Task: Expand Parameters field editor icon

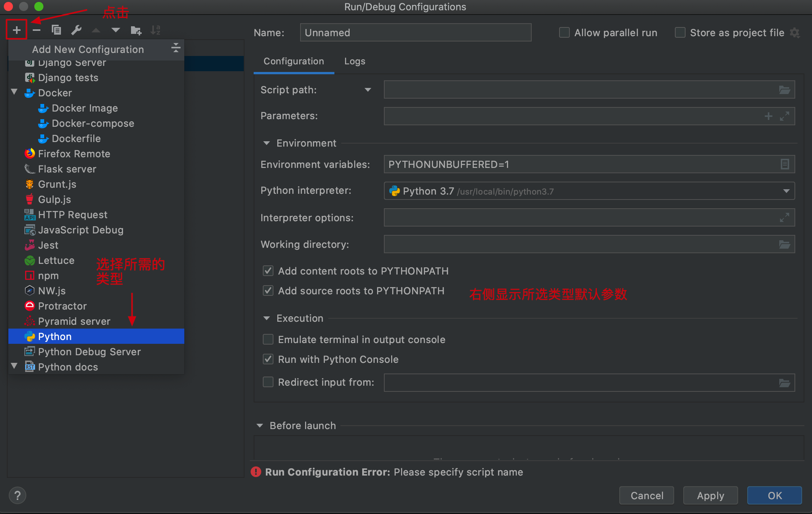Action: point(785,116)
